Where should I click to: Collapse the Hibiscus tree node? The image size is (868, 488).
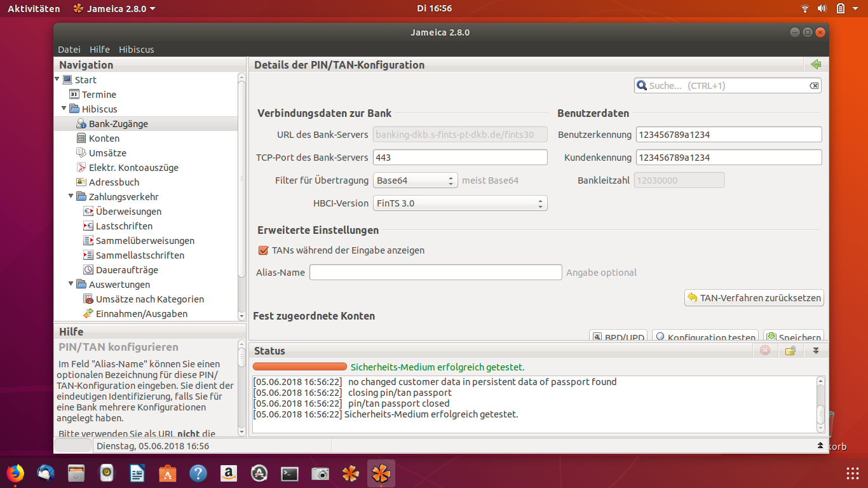pyautogui.click(x=64, y=108)
